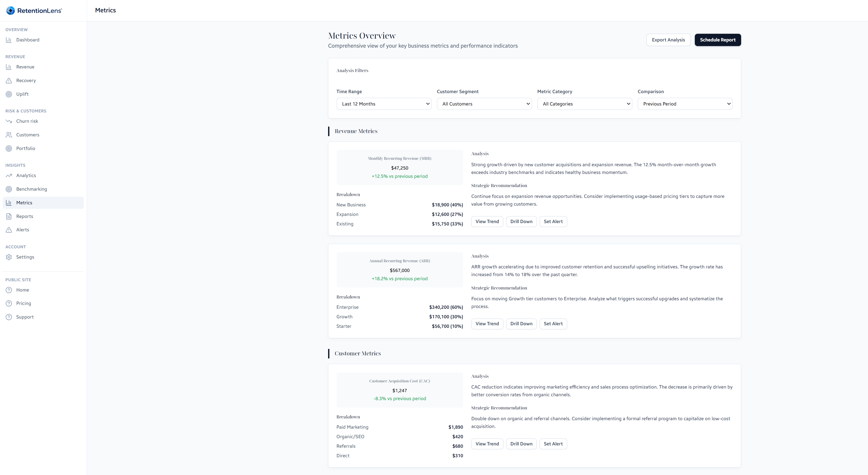Click the Customer Metrics section heading
This screenshot has height=475, width=868.
coord(357,353)
